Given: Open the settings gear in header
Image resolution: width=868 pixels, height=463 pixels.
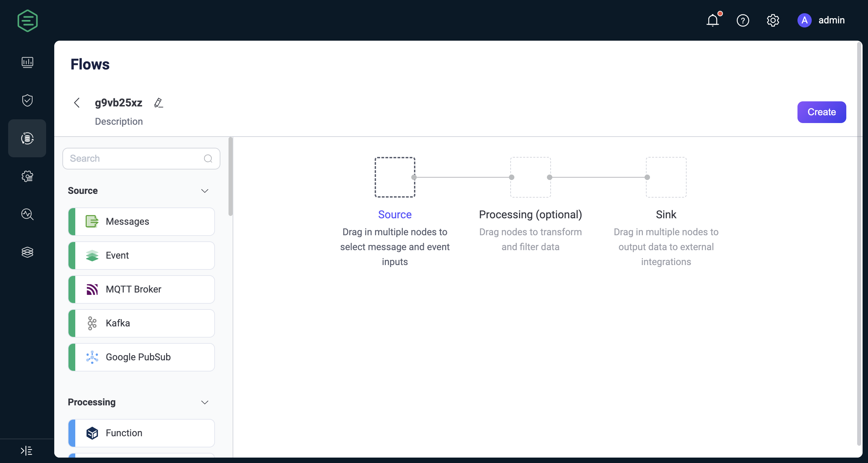Looking at the screenshot, I should point(773,20).
